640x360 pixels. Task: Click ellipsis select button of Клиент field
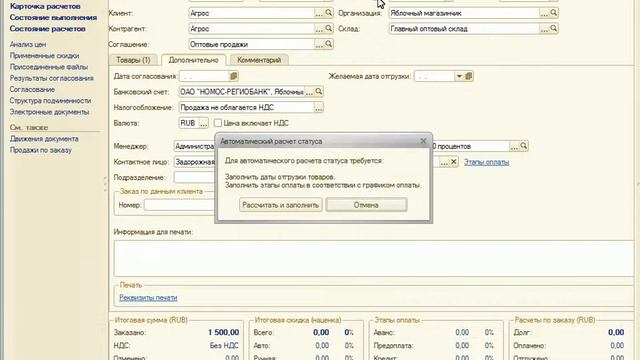point(319,13)
